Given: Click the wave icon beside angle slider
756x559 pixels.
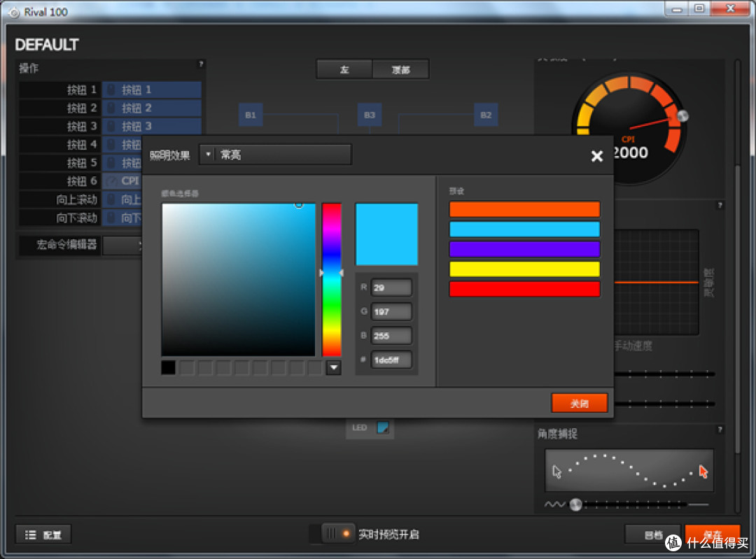Looking at the screenshot, I should coord(555,504).
